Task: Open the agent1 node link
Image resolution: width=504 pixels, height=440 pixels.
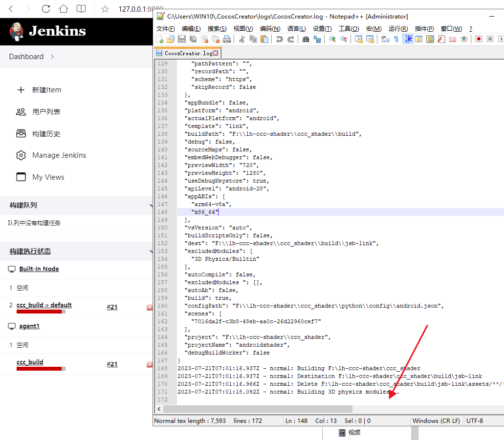Action: tap(29, 326)
